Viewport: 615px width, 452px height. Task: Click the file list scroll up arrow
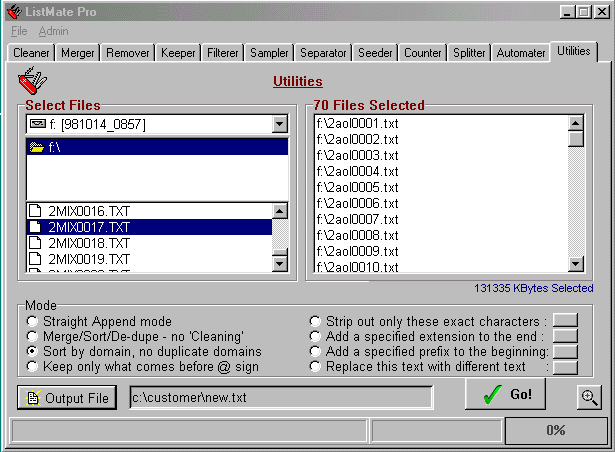[x=279, y=211]
